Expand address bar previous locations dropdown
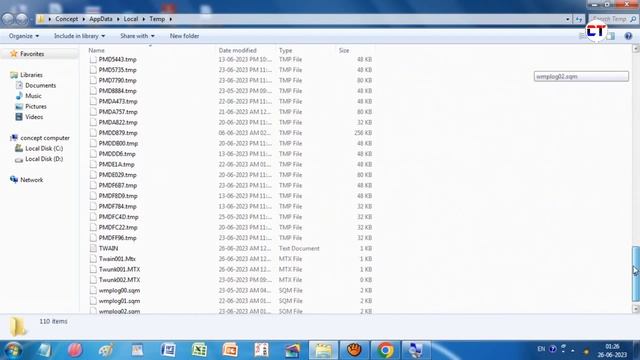Viewport: 640px width, 360px height. (568, 19)
